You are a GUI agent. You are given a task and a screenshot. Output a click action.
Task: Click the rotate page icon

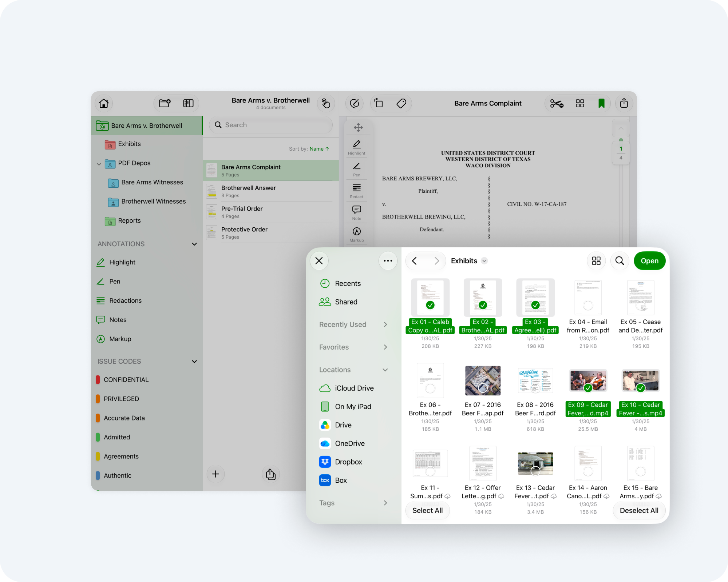(x=379, y=104)
